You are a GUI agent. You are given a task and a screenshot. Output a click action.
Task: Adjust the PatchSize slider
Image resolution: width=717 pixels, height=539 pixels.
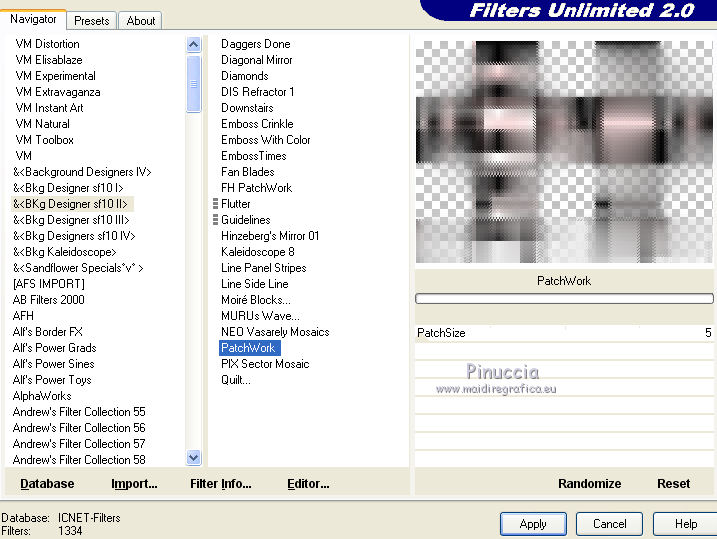click(564, 333)
